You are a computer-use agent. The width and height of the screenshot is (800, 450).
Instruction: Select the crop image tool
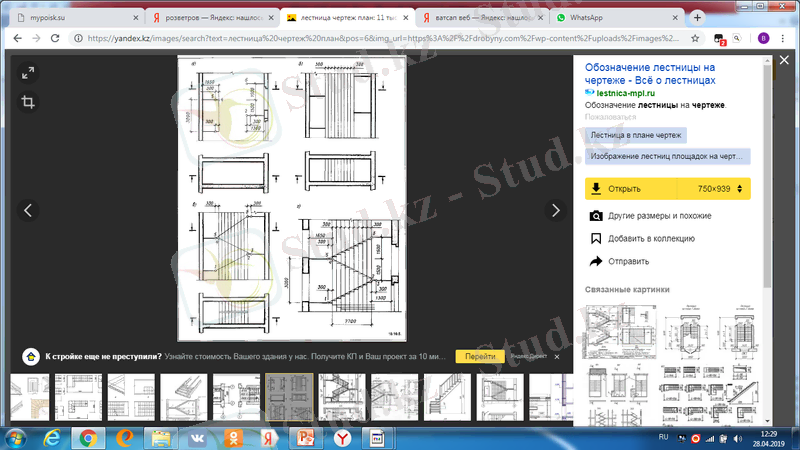click(28, 102)
